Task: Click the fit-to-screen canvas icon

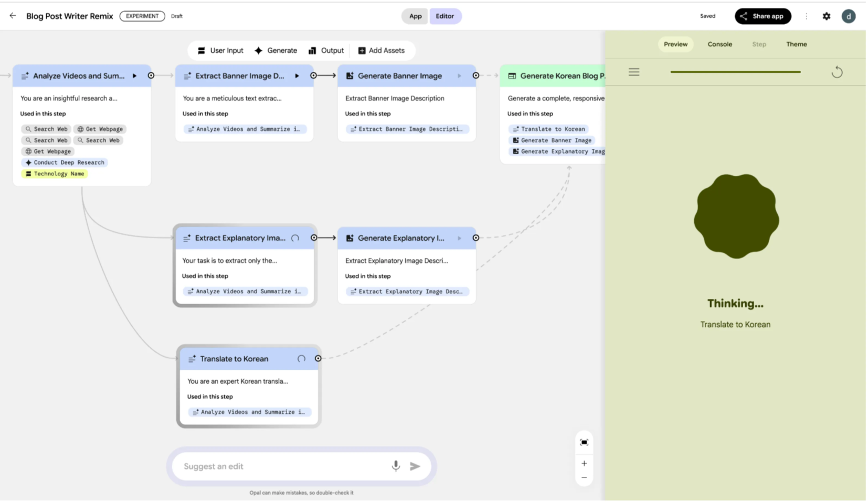Action: [x=584, y=442]
